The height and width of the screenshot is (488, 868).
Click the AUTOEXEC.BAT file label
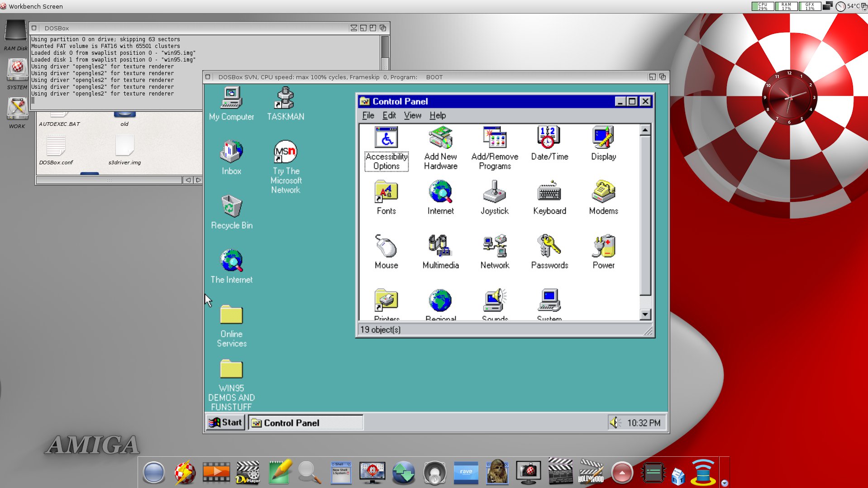coord(59,124)
